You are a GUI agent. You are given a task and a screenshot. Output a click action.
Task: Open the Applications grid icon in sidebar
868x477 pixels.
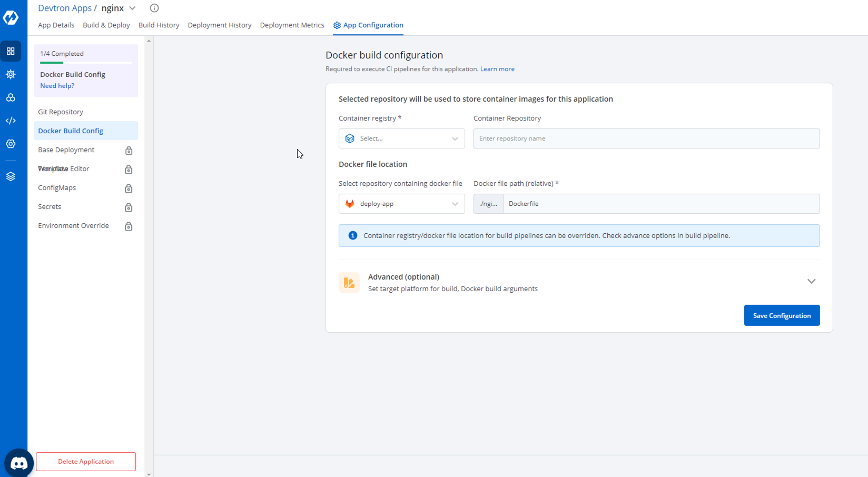click(11, 51)
